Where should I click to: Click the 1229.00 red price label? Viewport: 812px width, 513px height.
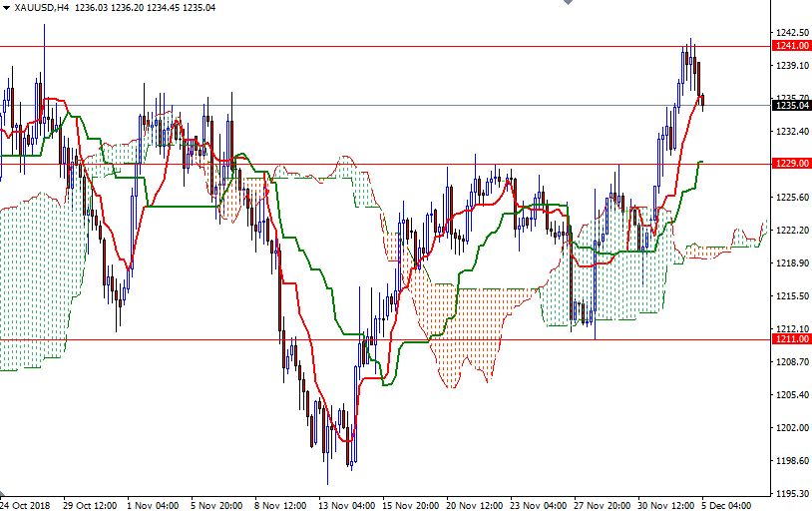(790, 163)
